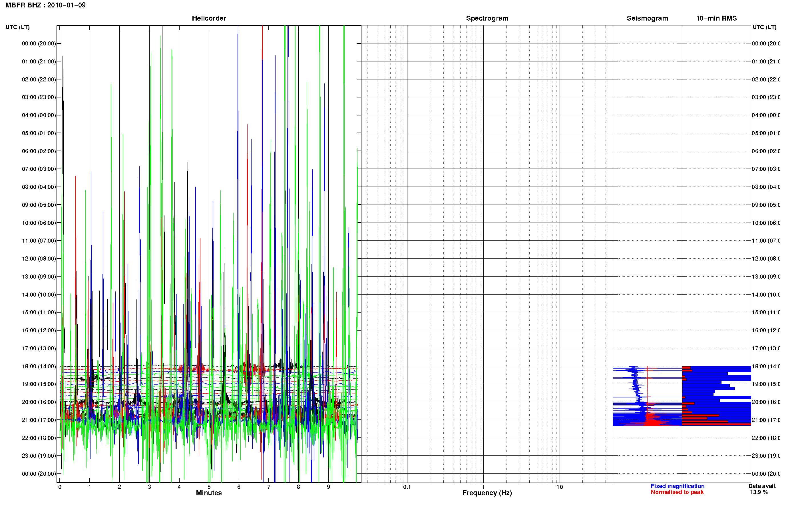Click the 'Frequency (Hz)' x-axis label
The height and width of the screenshot is (508, 812).
point(487,493)
